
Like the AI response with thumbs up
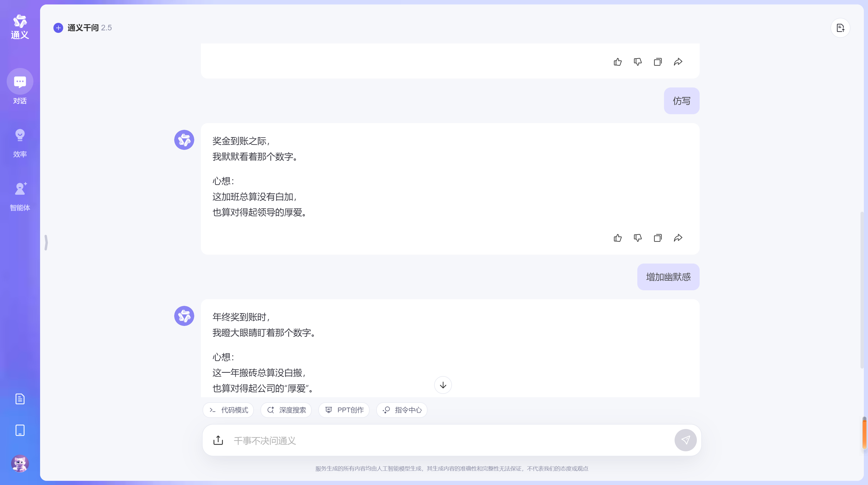618,238
